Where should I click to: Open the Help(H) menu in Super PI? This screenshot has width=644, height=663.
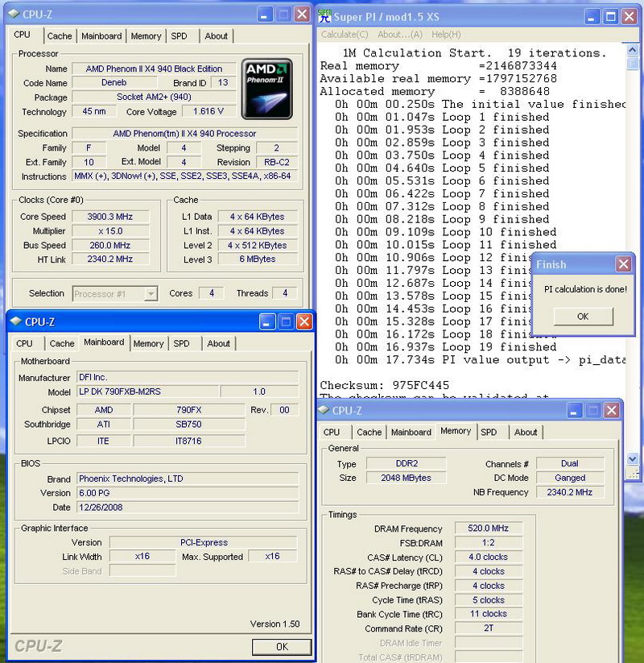click(446, 35)
